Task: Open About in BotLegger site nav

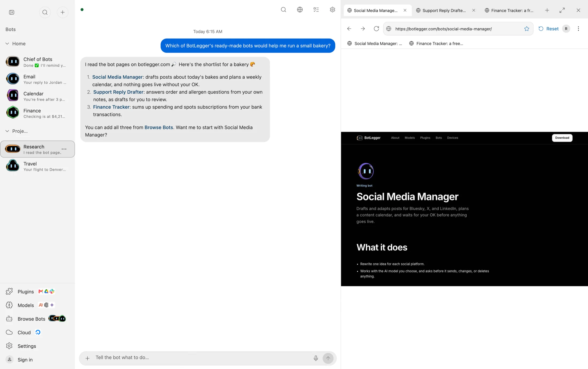Action: (395, 138)
